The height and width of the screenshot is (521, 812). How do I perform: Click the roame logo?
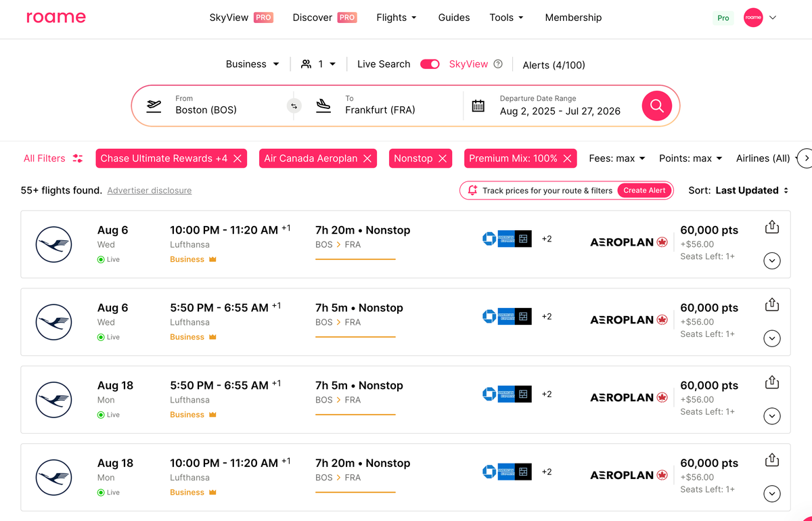(56, 18)
